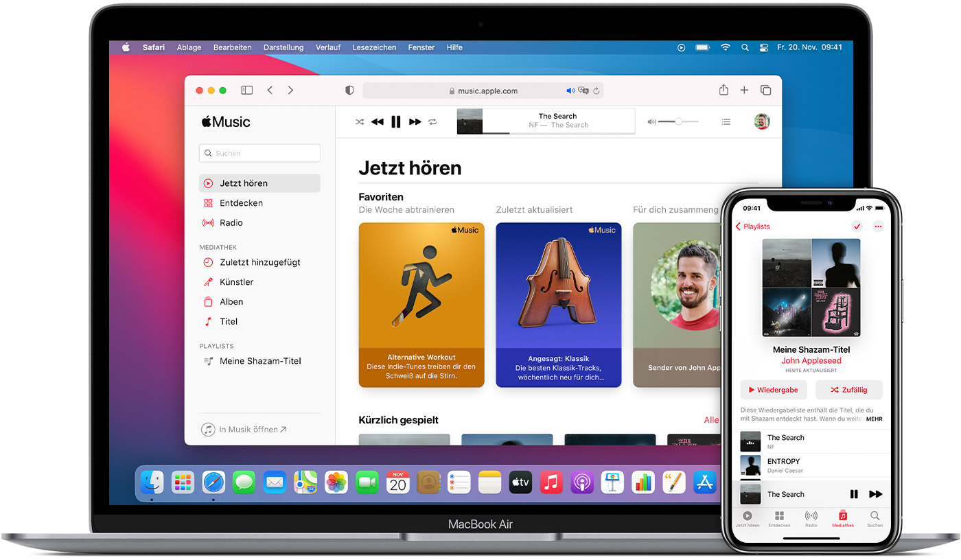Show Safari tab overview
Screen dimensions: 961x560
pyautogui.click(x=765, y=91)
